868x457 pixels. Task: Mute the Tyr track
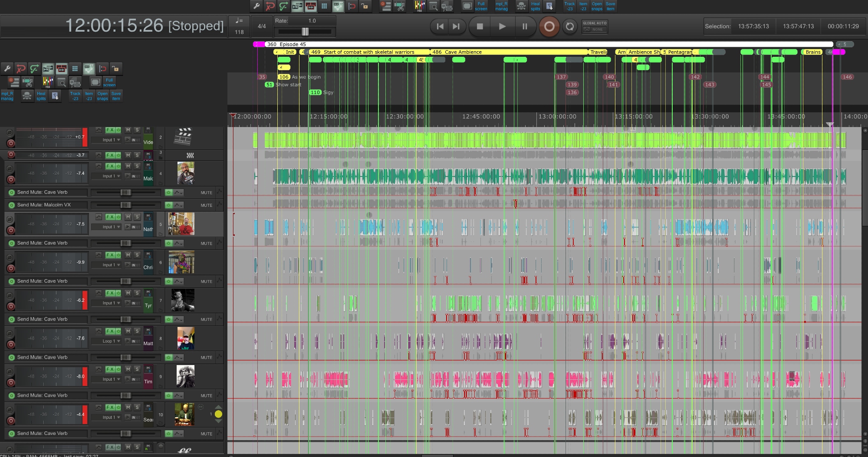point(128,293)
